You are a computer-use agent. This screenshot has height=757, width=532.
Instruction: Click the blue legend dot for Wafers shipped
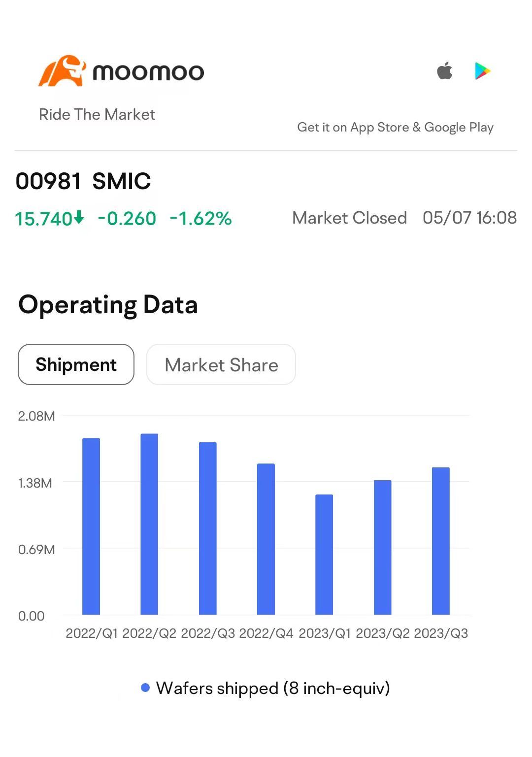point(145,688)
